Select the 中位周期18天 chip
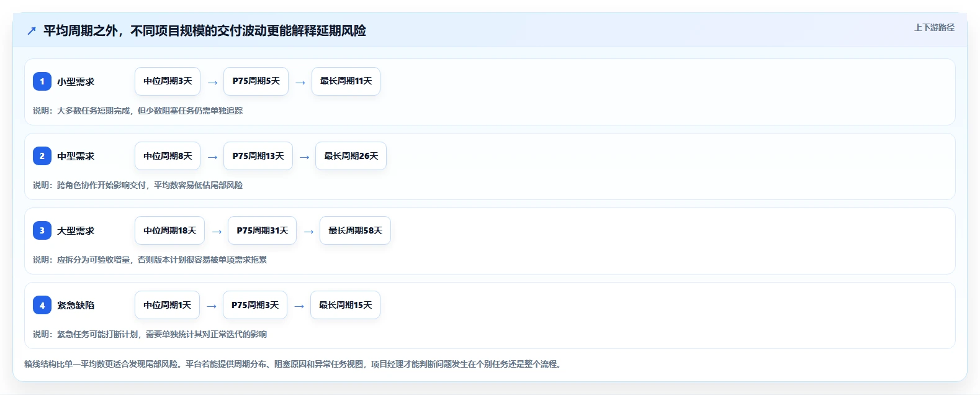This screenshot has width=980, height=395. (x=169, y=230)
